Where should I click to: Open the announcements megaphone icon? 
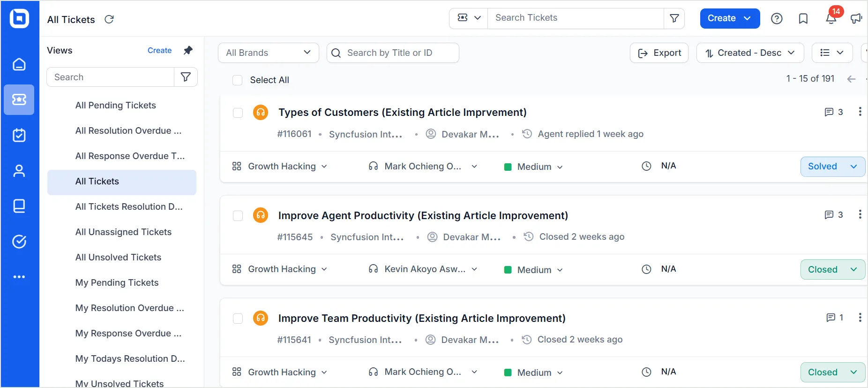(x=857, y=18)
